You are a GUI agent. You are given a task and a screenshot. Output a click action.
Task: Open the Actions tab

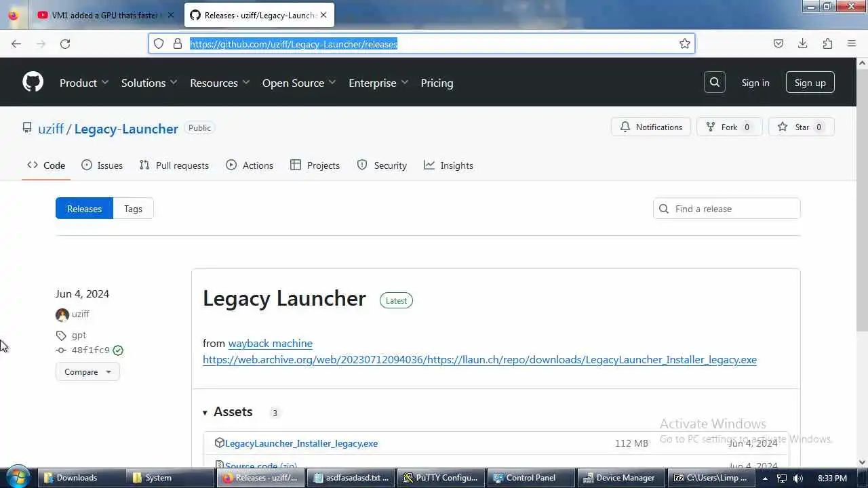[x=250, y=165]
